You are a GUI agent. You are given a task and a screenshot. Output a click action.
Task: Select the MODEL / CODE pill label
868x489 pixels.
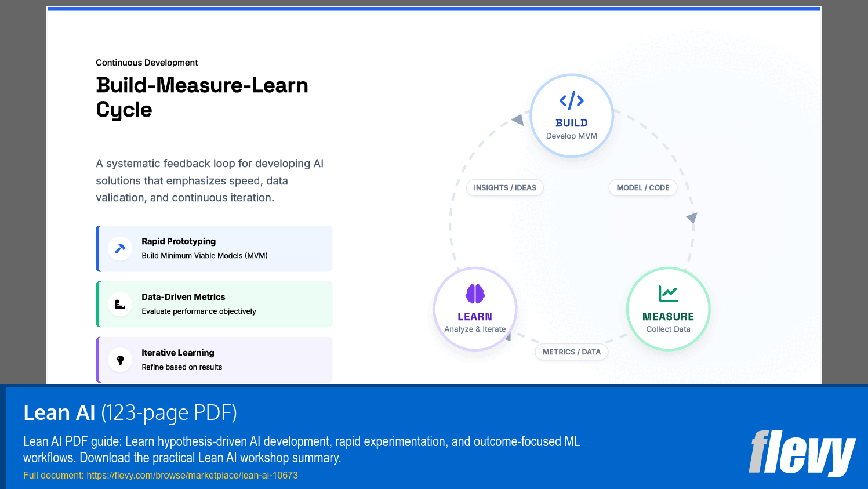pyautogui.click(x=642, y=187)
